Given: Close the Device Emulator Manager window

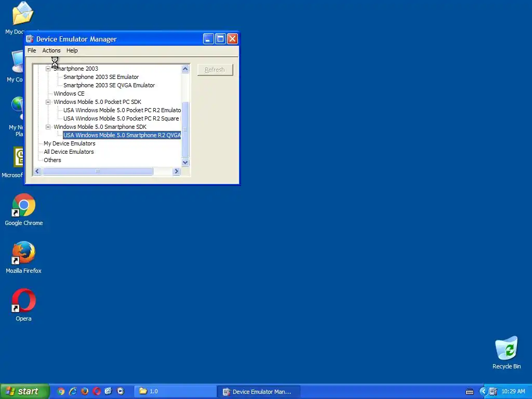Looking at the screenshot, I should coord(232,38).
